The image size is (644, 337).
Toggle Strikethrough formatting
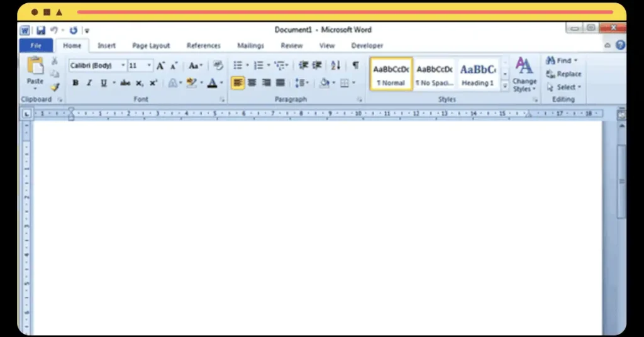point(125,83)
